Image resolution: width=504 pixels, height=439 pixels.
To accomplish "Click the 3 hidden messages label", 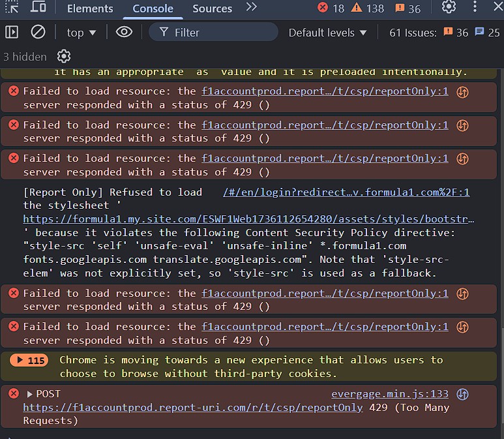I will (x=25, y=57).
